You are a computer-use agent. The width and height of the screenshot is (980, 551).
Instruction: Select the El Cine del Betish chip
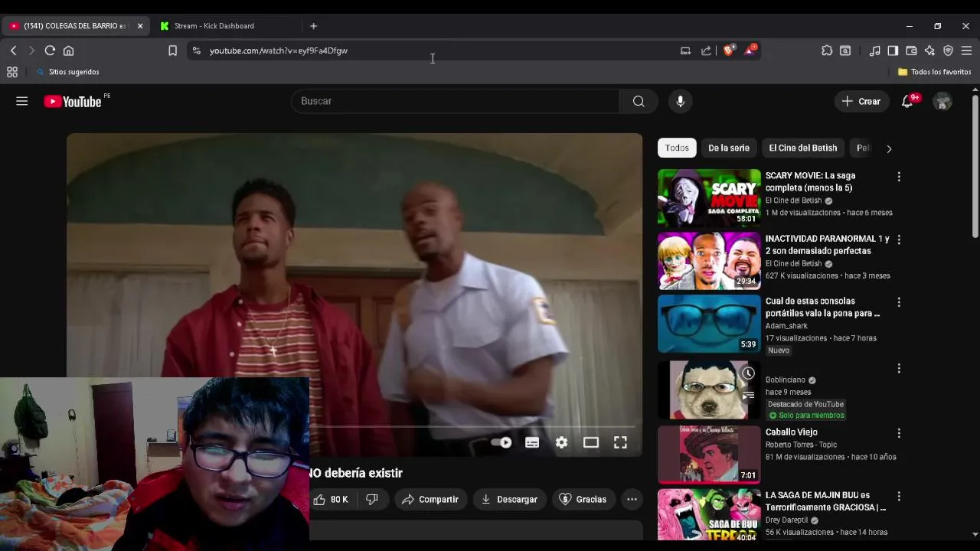click(803, 148)
